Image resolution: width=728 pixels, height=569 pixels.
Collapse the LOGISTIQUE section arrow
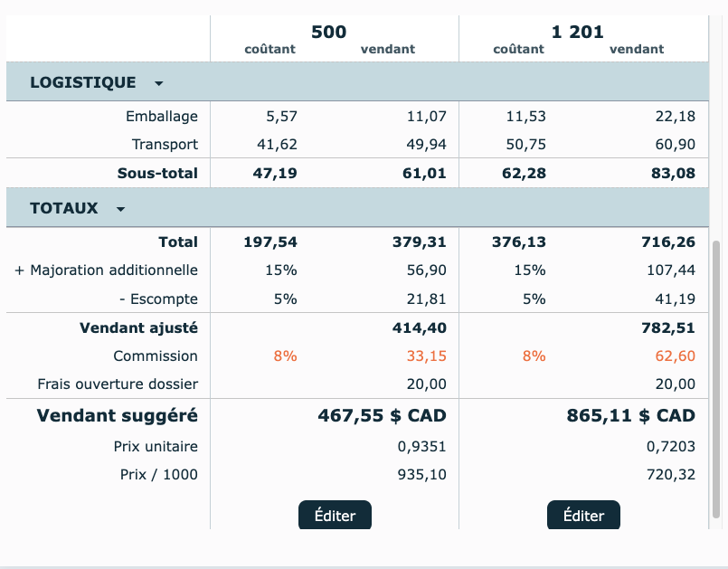[x=159, y=83]
